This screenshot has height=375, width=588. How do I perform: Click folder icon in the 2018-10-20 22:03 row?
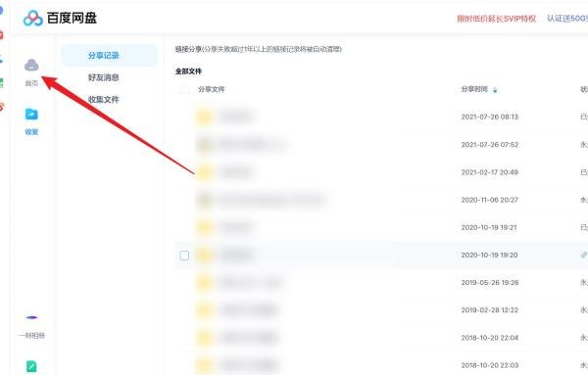(205, 365)
